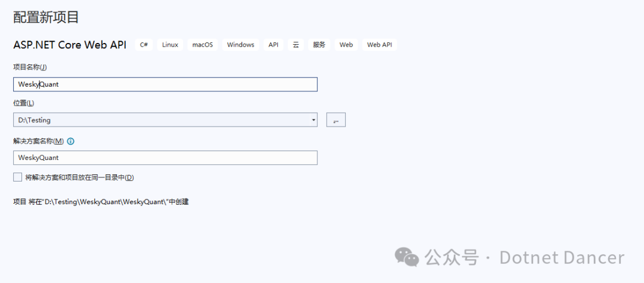Click the macOS tag
This screenshot has height=283, width=644.
[x=203, y=45]
